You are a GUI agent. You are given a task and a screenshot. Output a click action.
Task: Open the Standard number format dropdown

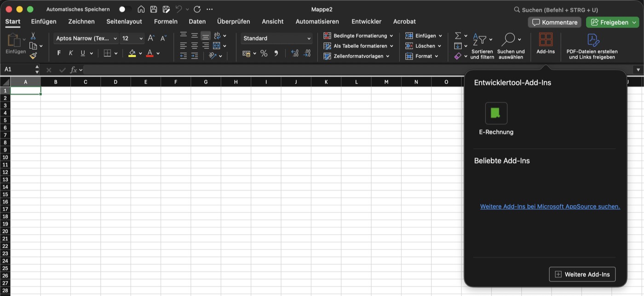[276, 38]
